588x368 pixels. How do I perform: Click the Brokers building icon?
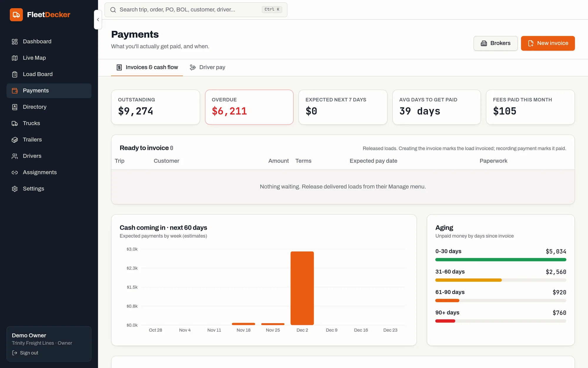coord(484,43)
